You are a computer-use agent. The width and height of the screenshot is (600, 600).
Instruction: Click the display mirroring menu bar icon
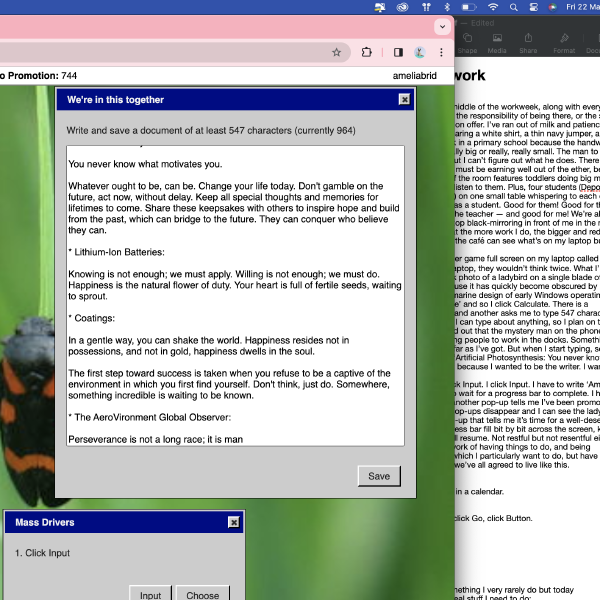click(380, 7)
